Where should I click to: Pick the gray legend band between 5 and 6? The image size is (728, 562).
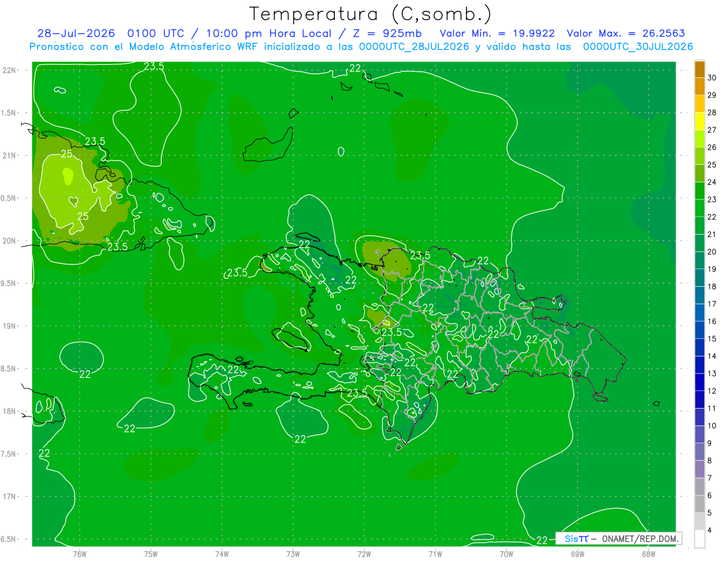click(699, 504)
